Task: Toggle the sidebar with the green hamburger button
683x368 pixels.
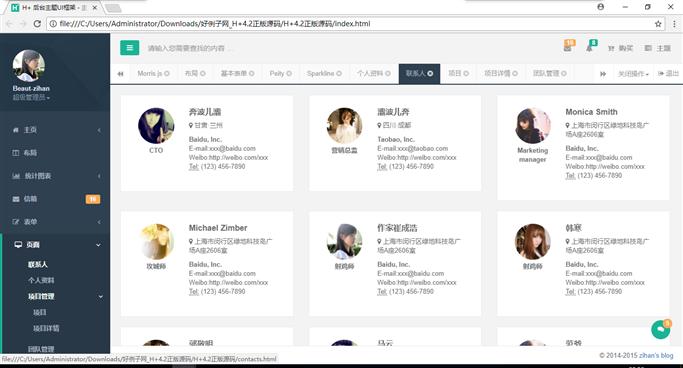Action: tap(129, 48)
